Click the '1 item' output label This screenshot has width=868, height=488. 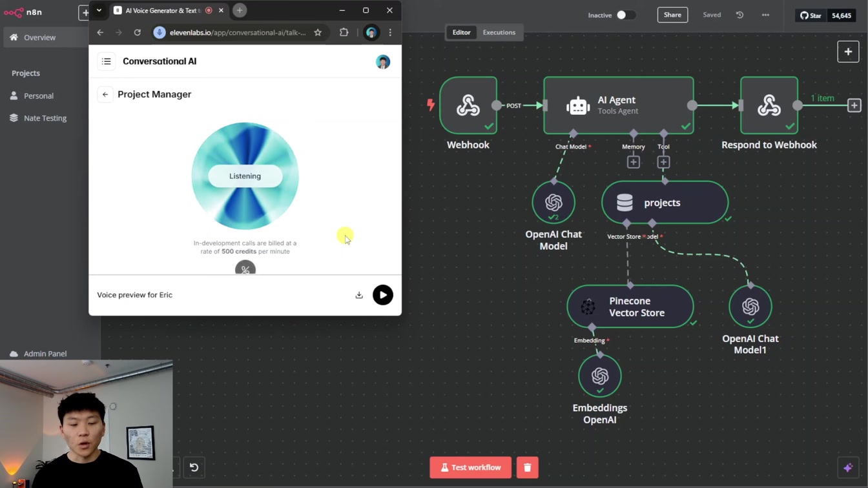822,98
